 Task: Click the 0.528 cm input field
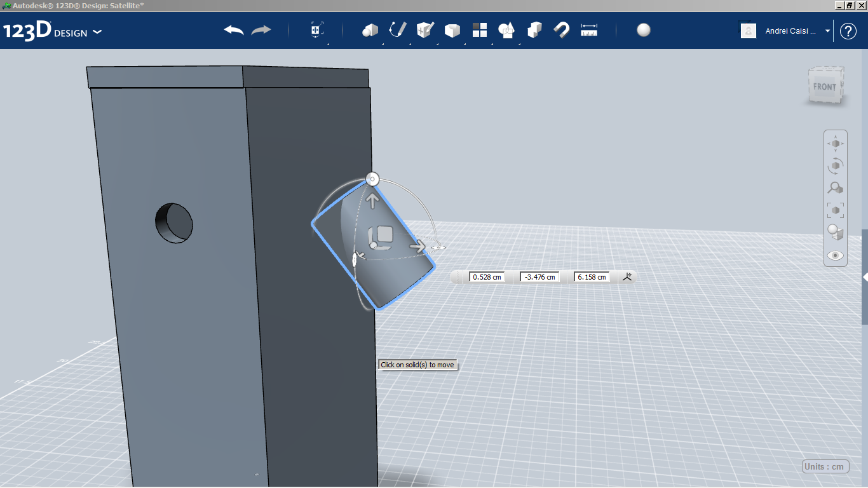[x=487, y=277]
